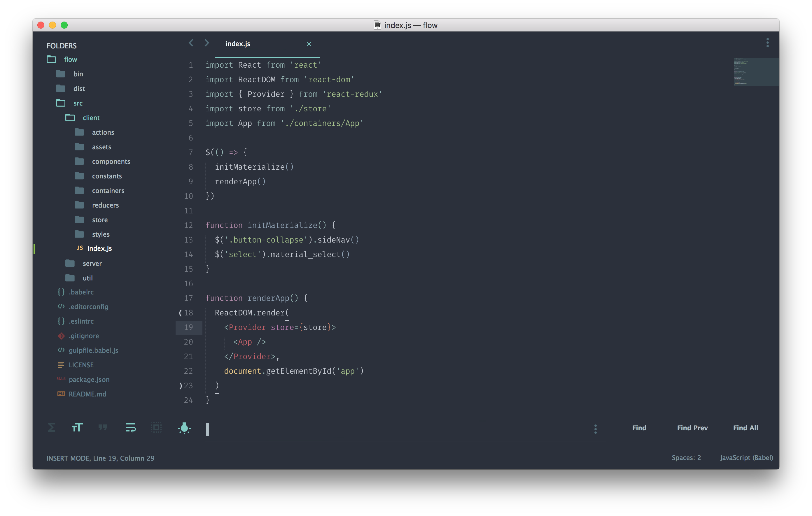This screenshot has width=812, height=516.
Task: Click the highlight matches lightbulb icon
Action: [184, 428]
